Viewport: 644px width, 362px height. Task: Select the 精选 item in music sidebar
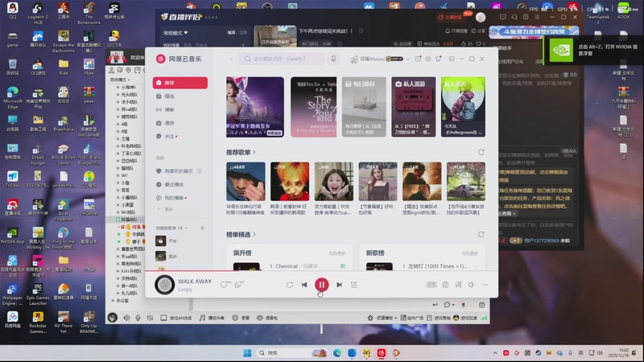pos(180,96)
